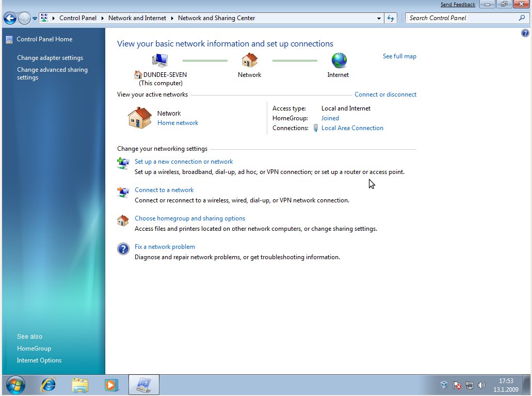The width and height of the screenshot is (532, 396).
Task: Click the network tray icon
Action: click(470, 385)
